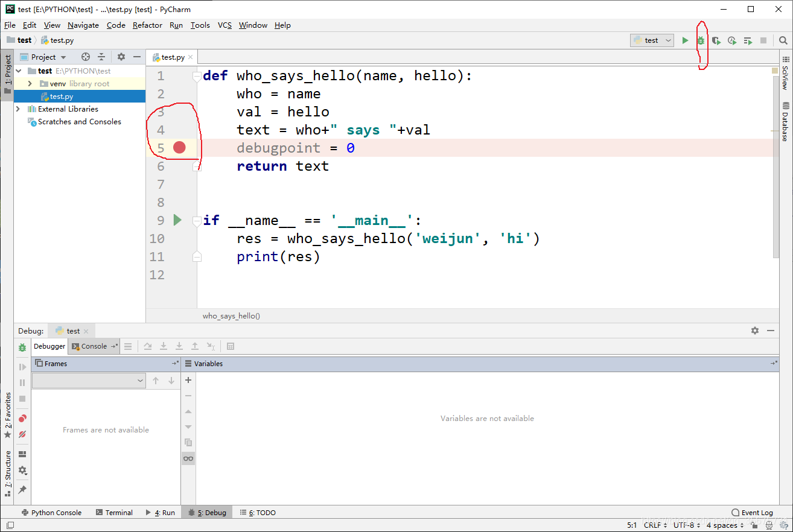This screenshot has width=793, height=532.
Task: Open debug sidebar settings gear
Action: click(x=22, y=470)
